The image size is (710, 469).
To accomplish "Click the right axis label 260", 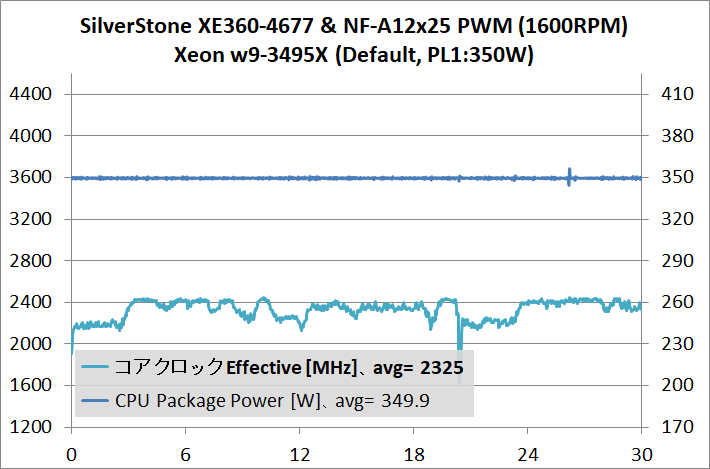I will pyautogui.click(x=677, y=302).
